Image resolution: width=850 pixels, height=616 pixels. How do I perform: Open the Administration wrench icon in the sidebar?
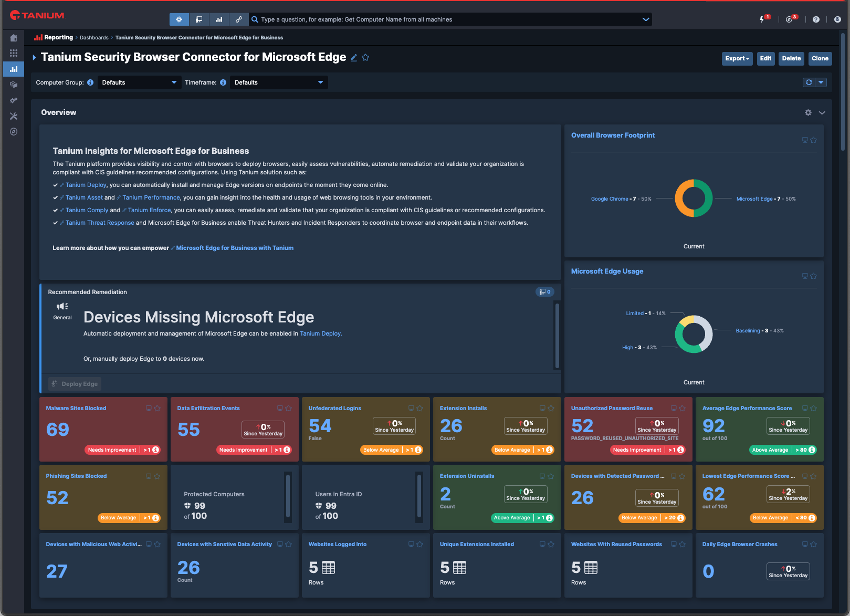coord(14,116)
